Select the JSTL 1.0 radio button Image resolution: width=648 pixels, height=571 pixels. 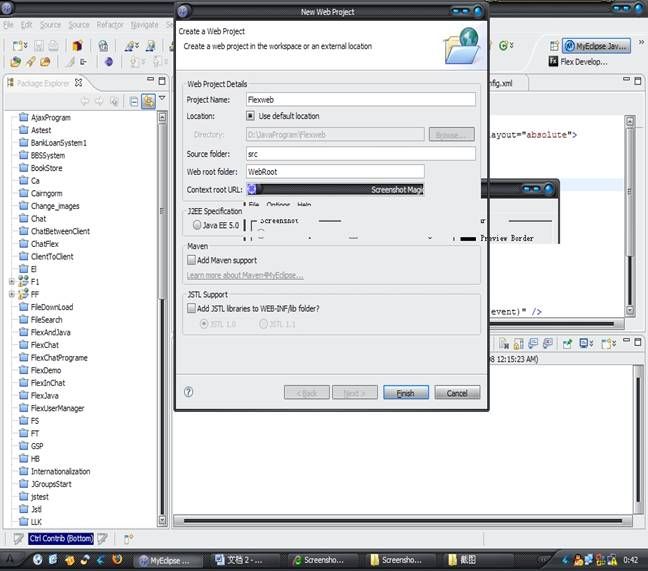tap(204, 324)
